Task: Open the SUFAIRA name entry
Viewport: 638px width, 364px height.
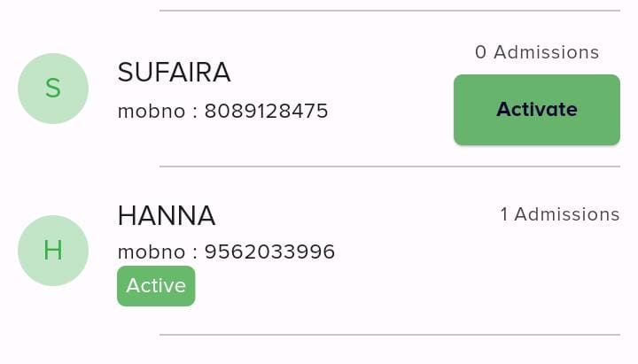Action: [174, 73]
